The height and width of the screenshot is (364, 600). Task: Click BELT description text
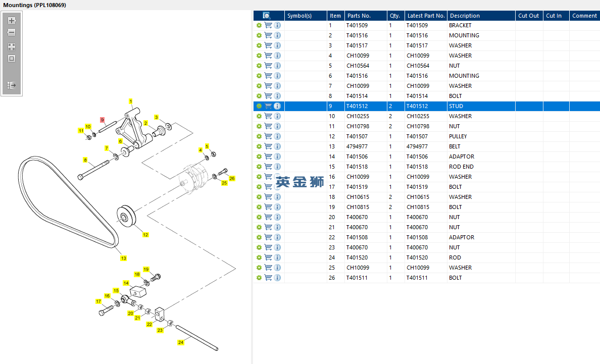455,146
